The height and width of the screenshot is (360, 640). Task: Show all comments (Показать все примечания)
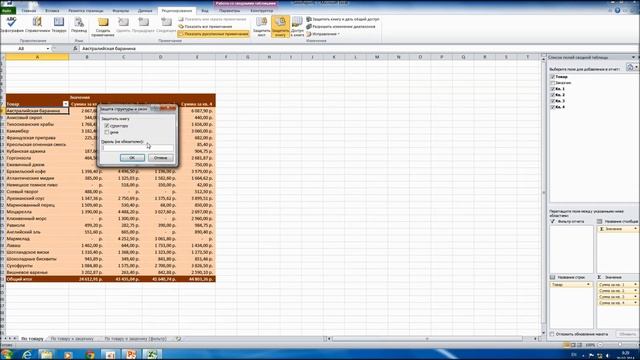coord(205,27)
